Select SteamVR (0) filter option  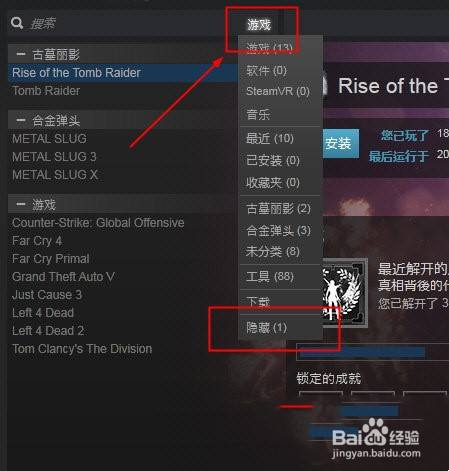point(278,91)
